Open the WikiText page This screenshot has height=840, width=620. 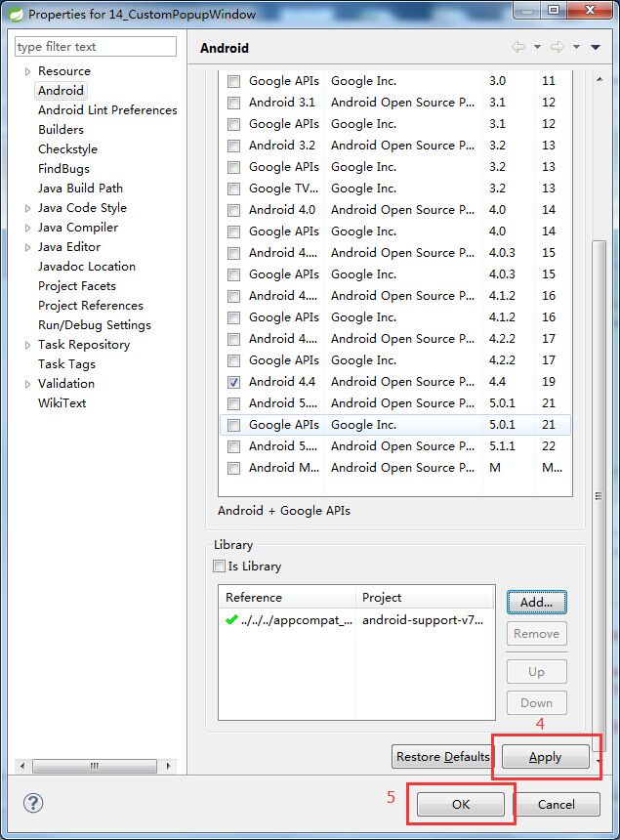click(62, 403)
